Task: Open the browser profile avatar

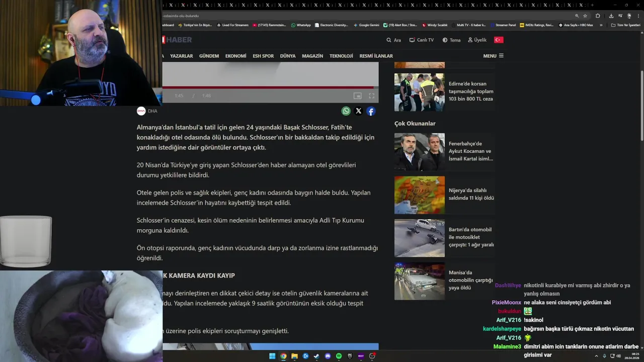Action: click(x=629, y=16)
